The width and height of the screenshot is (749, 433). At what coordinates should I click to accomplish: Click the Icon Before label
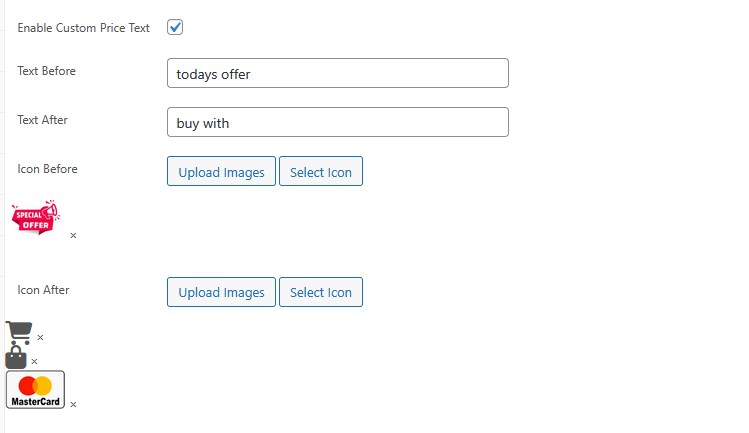47,169
